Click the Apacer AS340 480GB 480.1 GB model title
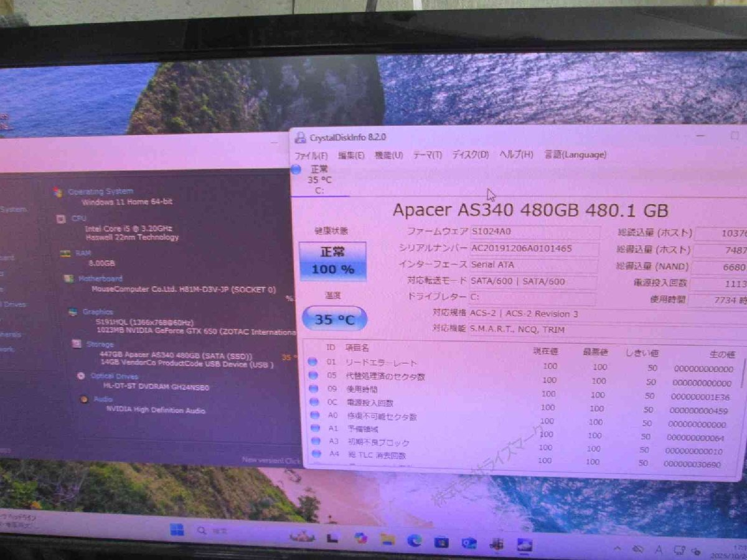The height and width of the screenshot is (560, 747). (x=530, y=210)
